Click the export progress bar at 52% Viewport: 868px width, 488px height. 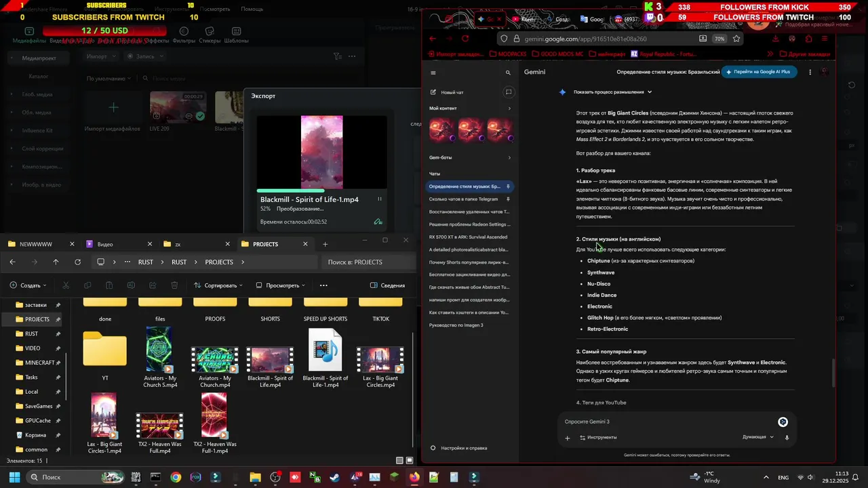coord(321,190)
